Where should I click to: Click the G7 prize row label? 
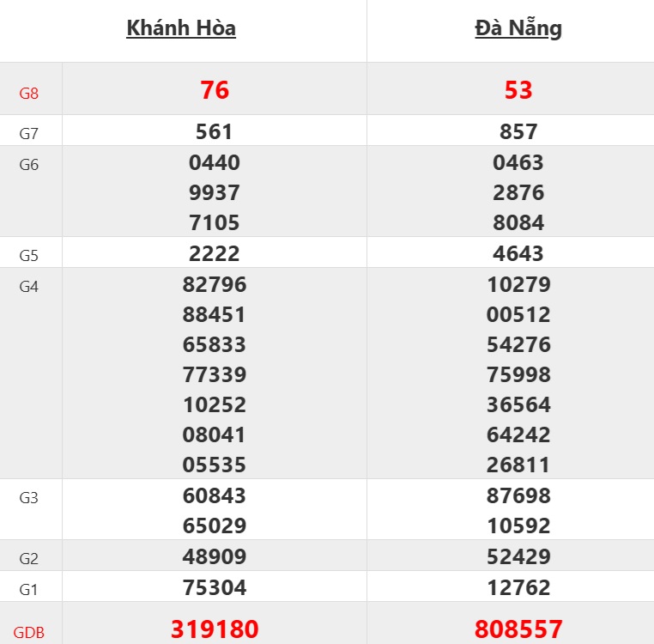pos(29,133)
